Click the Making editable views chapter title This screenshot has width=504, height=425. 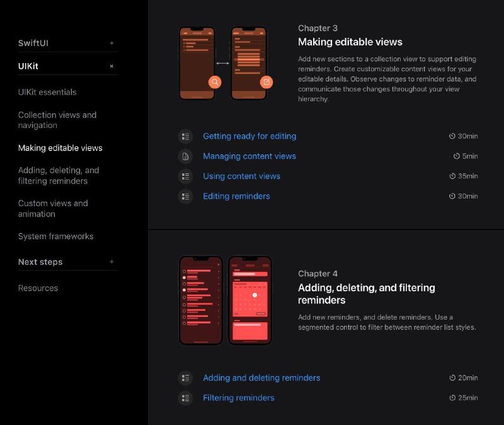pyautogui.click(x=350, y=42)
